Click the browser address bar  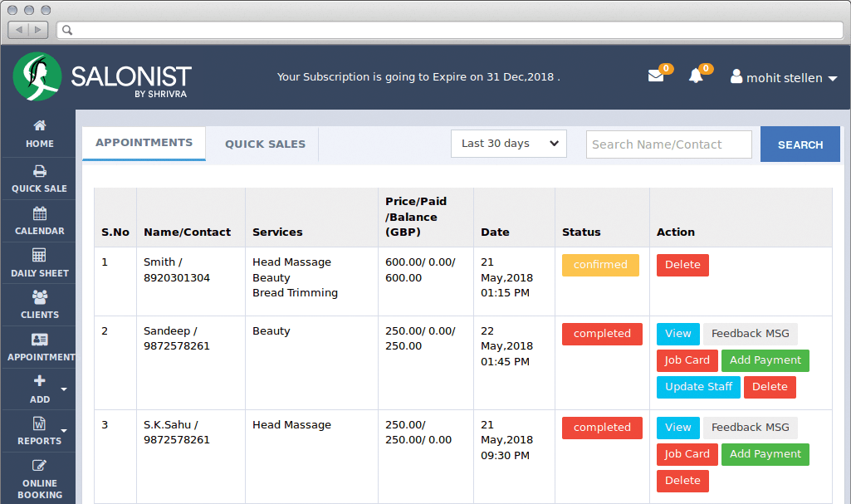pos(450,30)
